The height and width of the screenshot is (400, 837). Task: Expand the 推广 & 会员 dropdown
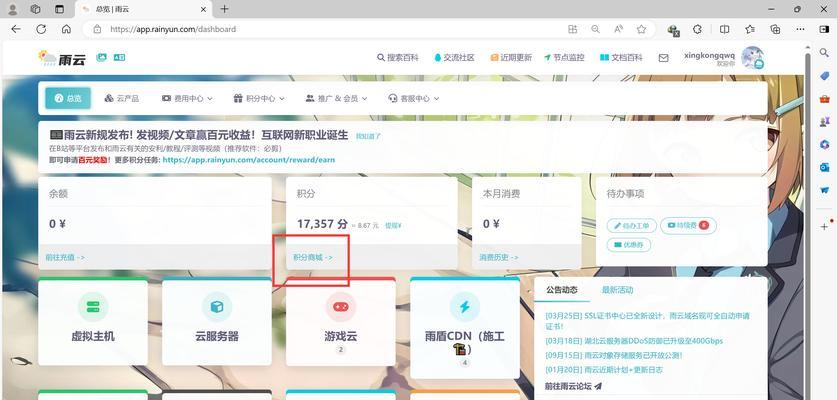(x=336, y=98)
